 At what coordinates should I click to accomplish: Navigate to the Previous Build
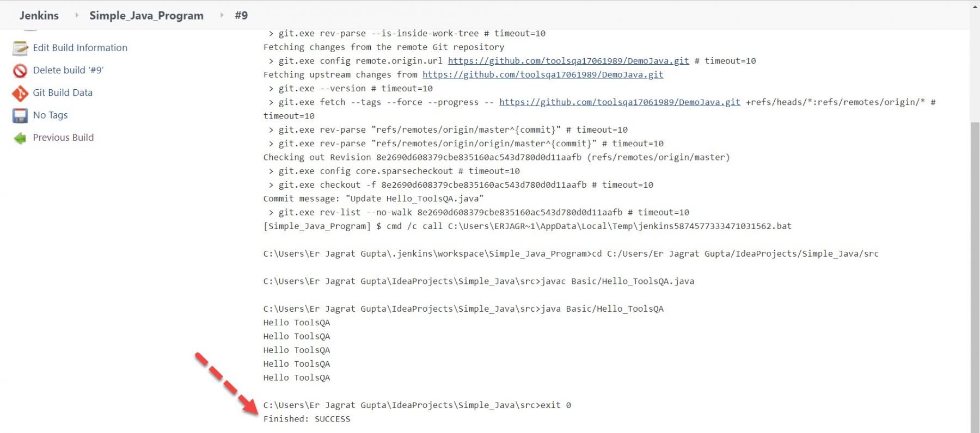click(x=63, y=138)
